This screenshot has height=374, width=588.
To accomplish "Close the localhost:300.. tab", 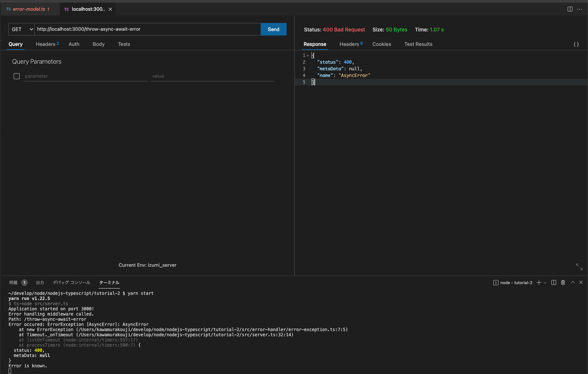I will point(110,9).
